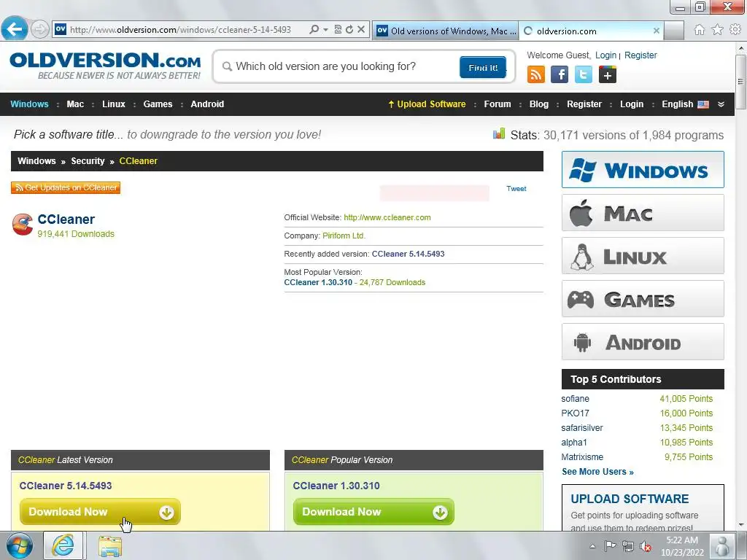Expand the navigation bar double-chevron menu
This screenshot has width=747, height=560.
point(721,104)
